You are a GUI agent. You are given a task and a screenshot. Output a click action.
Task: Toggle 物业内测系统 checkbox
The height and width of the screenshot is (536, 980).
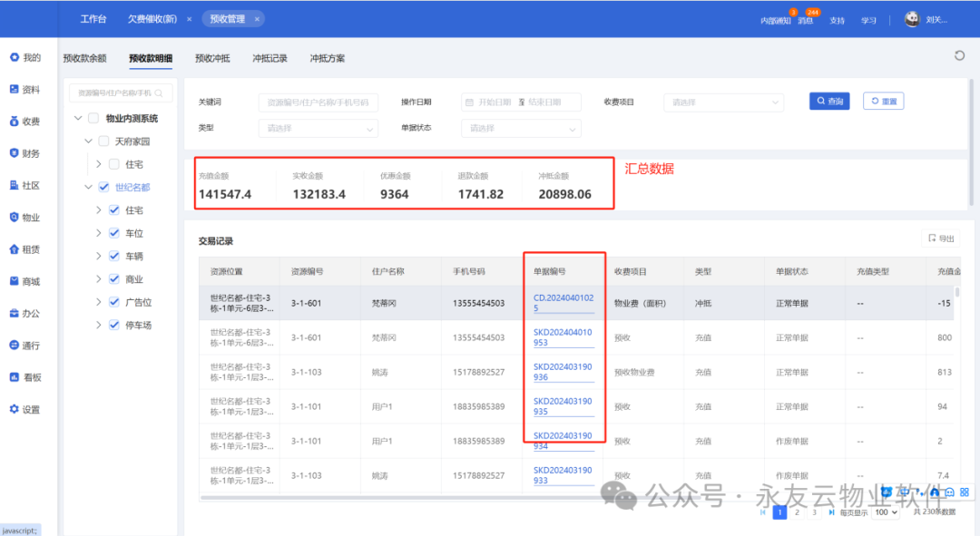(93, 118)
